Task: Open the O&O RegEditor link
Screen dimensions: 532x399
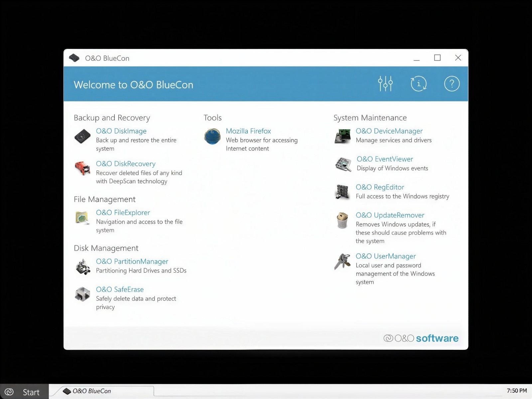Action: coord(380,187)
